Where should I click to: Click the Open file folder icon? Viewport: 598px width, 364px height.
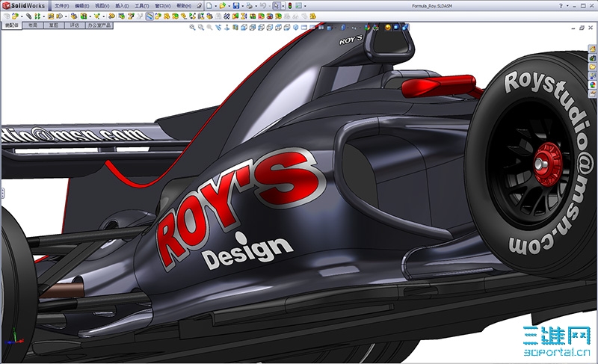click(222, 6)
